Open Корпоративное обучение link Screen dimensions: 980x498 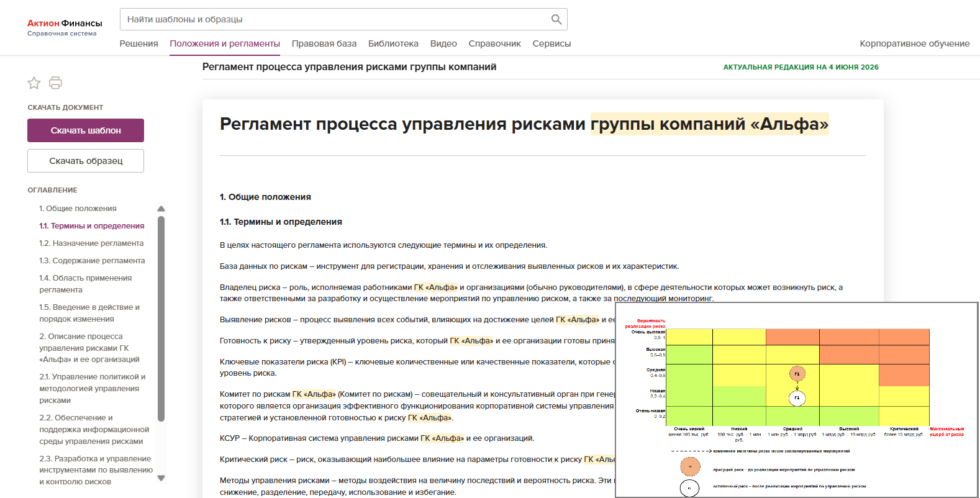click(x=914, y=43)
